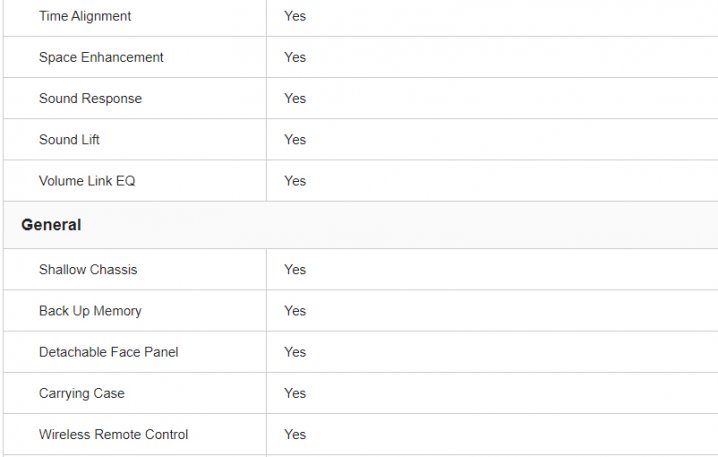This screenshot has height=457, width=718.
Task: Click the Sound Response row label
Action: [x=90, y=98]
